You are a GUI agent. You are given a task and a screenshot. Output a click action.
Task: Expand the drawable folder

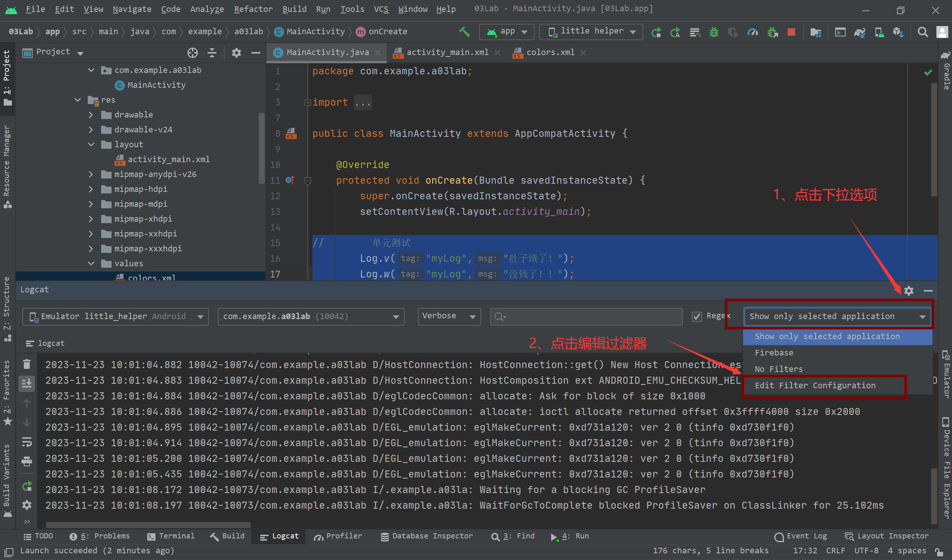[91, 115]
